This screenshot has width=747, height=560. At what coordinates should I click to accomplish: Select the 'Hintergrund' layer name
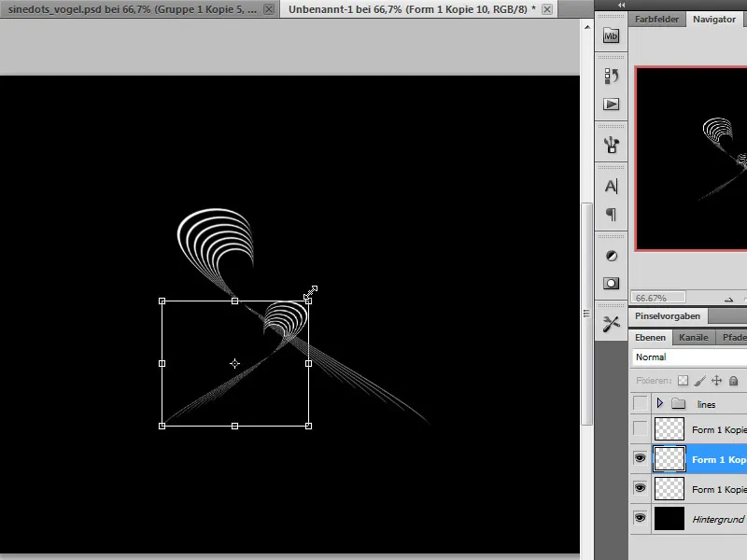point(718,519)
